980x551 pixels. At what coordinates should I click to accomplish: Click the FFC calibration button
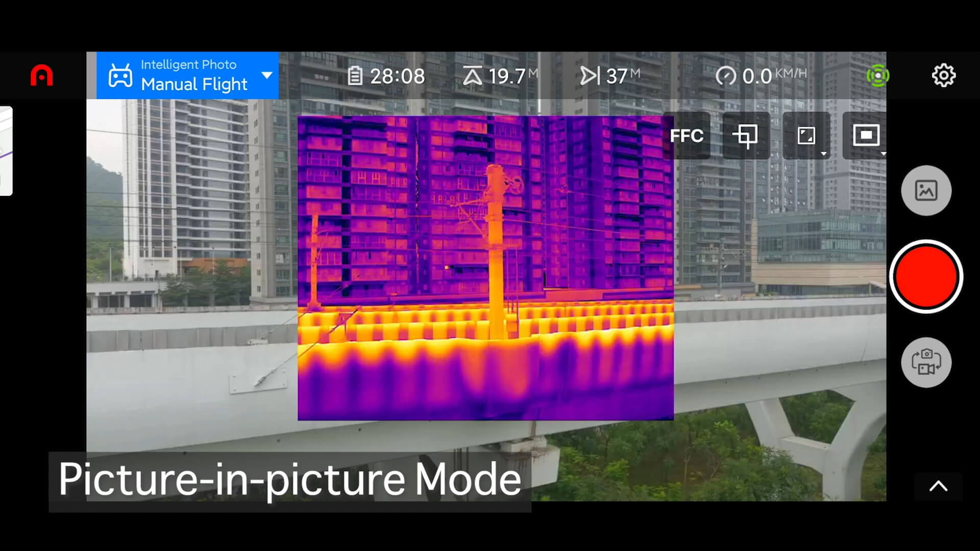[686, 135]
